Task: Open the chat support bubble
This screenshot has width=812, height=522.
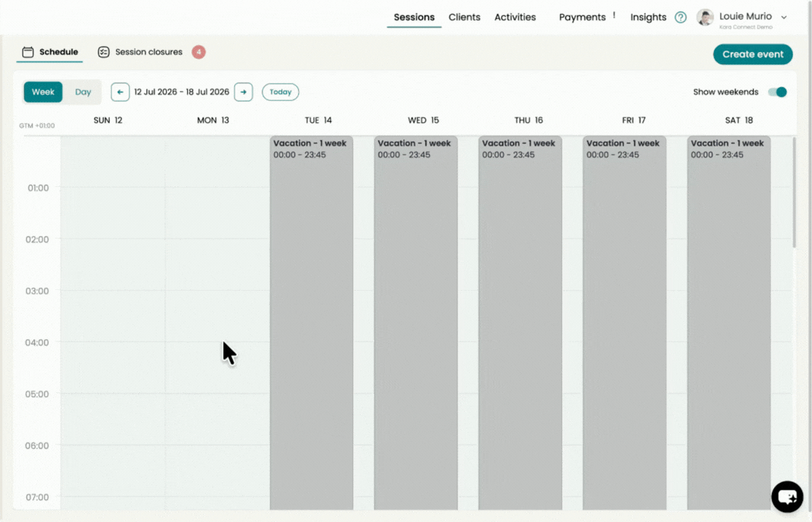Action: point(787,497)
